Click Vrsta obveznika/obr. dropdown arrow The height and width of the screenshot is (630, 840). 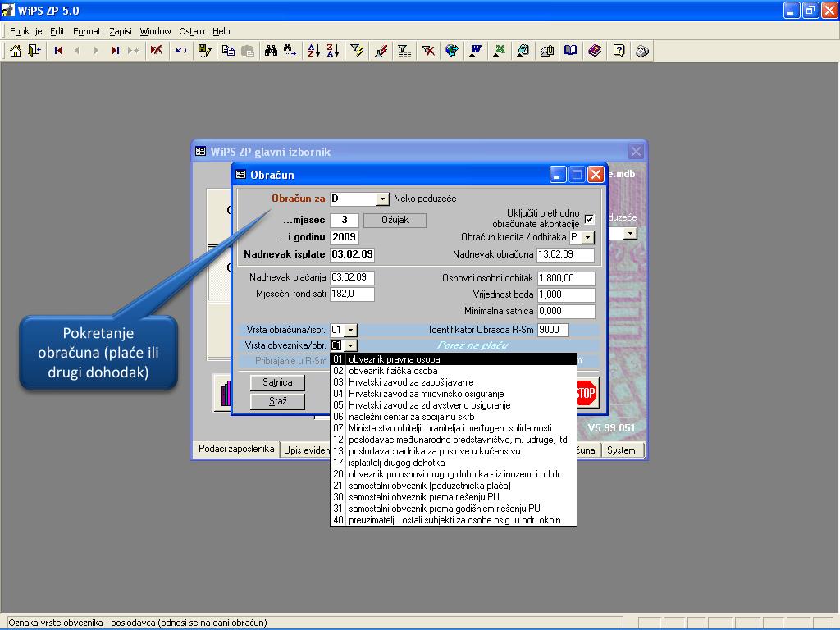coord(350,345)
